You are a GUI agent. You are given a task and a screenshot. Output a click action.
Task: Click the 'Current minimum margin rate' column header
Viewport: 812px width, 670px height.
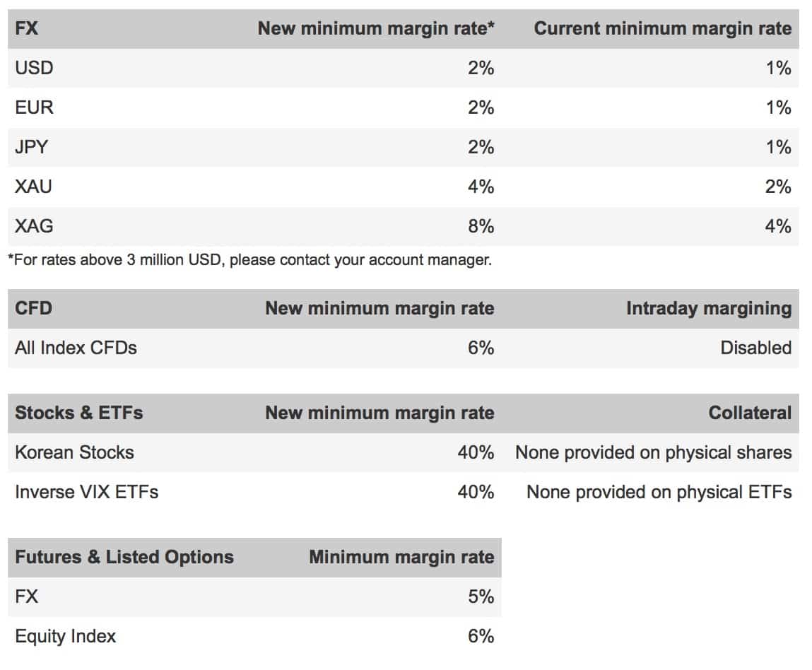(662, 29)
